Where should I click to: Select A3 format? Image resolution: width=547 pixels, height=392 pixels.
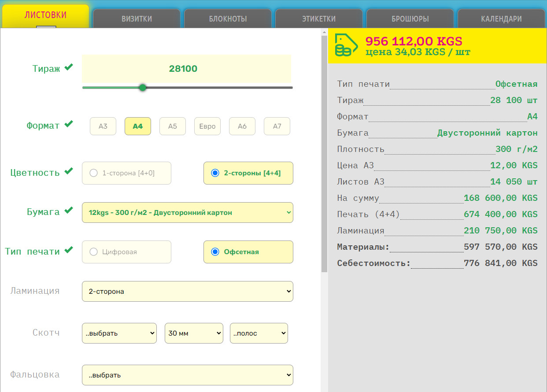[x=103, y=126]
